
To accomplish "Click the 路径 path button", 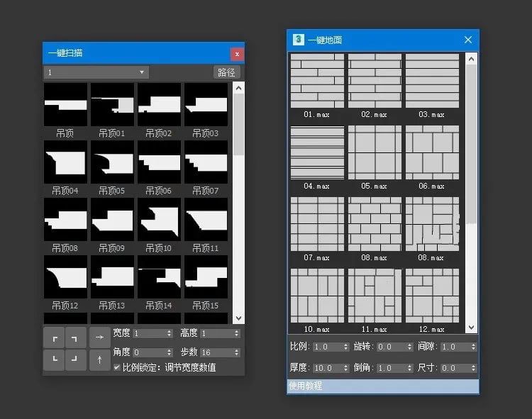I will click(x=227, y=72).
